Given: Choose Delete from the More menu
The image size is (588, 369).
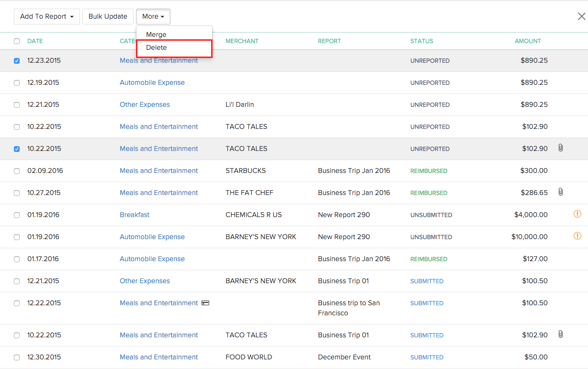Looking at the screenshot, I should point(157,47).
